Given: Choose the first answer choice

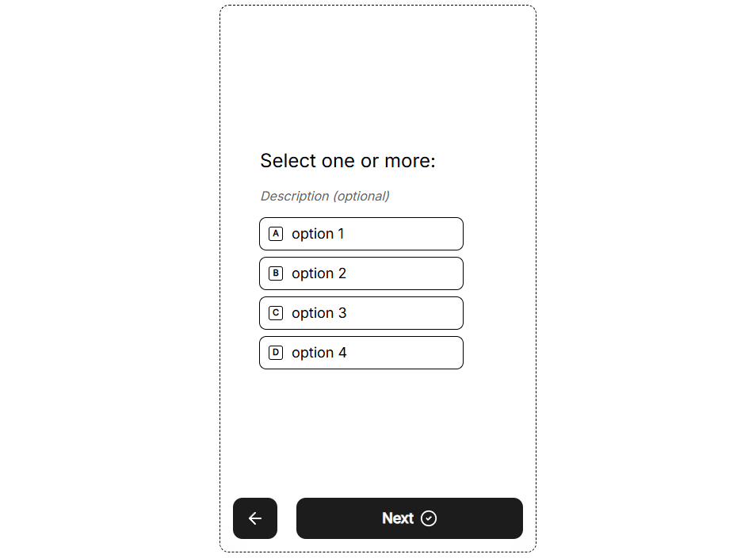Looking at the screenshot, I should pos(361,234).
